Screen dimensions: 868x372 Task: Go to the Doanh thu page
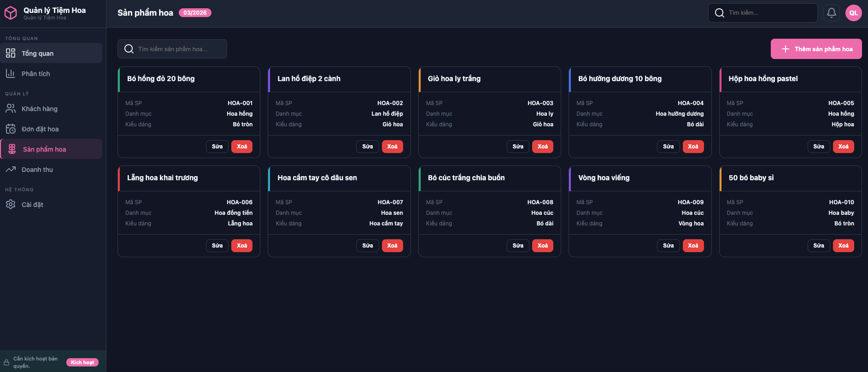coord(37,170)
